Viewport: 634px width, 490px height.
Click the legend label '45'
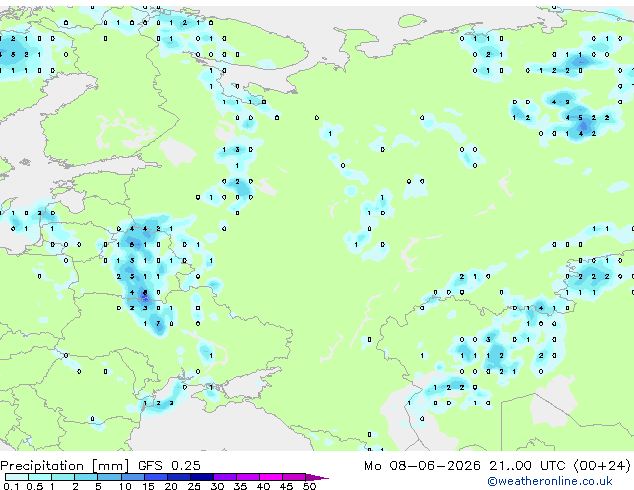[286, 486]
